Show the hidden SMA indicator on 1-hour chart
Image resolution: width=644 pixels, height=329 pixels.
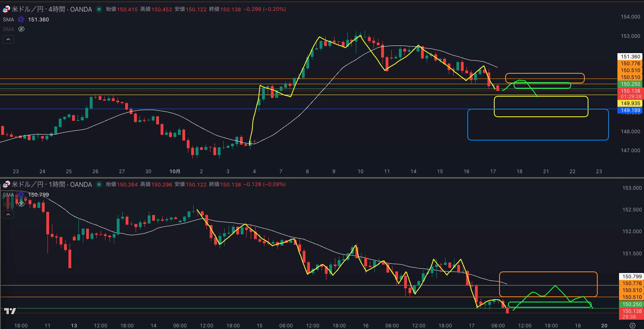(21, 204)
